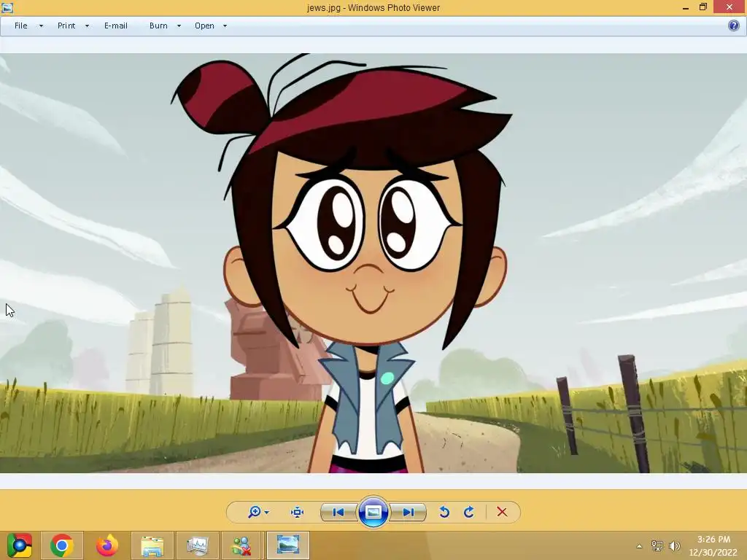Screen dimensions: 747x560
Task: Open the Burn menu
Action: point(158,26)
